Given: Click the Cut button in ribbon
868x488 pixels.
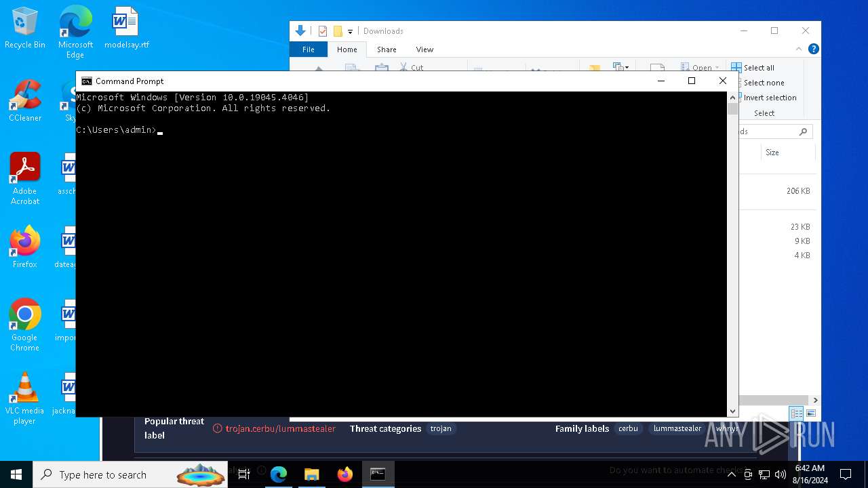Looking at the screenshot, I should click(x=411, y=67).
